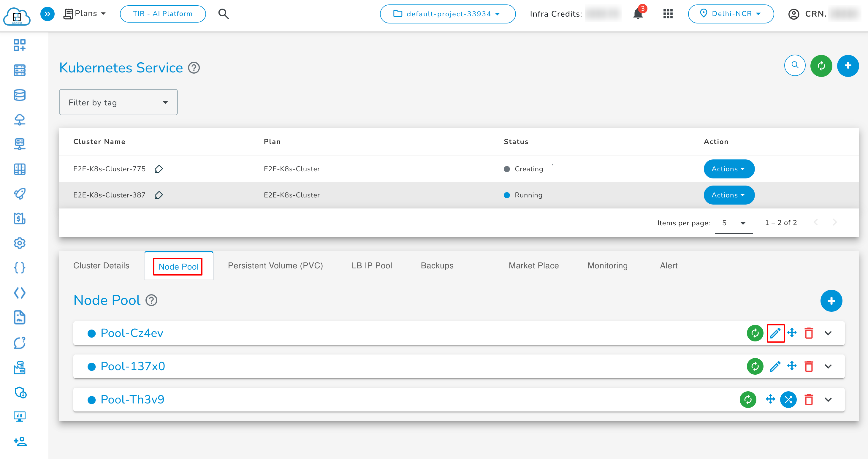Expand Pool-Cz4ev details chevron
The image size is (868, 459).
[828, 333]
